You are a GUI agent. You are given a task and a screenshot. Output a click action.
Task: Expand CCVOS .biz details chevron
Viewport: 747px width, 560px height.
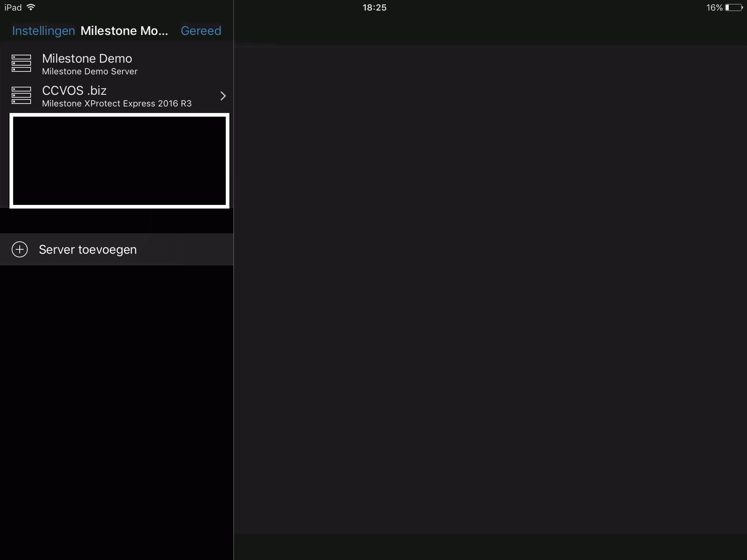click(x=223, y=96)
